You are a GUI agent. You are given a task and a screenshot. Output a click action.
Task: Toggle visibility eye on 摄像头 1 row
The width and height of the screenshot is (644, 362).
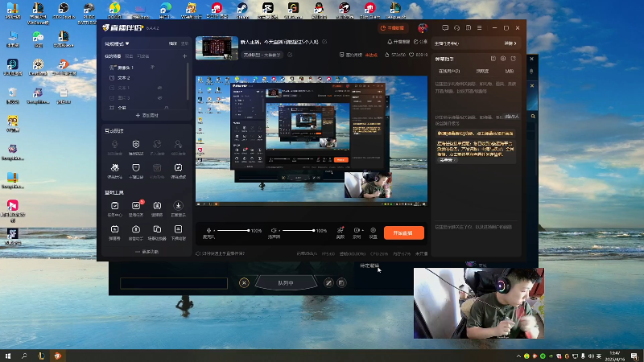tap(152, 68)
